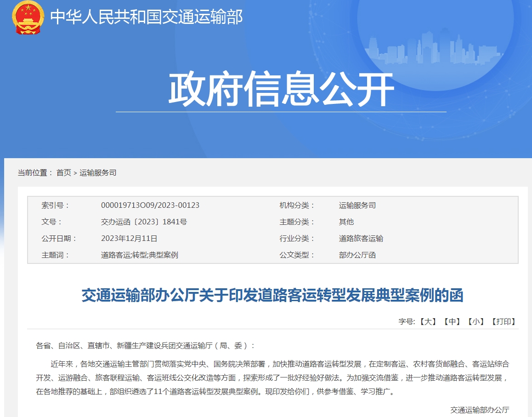
Task: Select 行业分类 value 道路旅客运输
Action: point(361,238)
